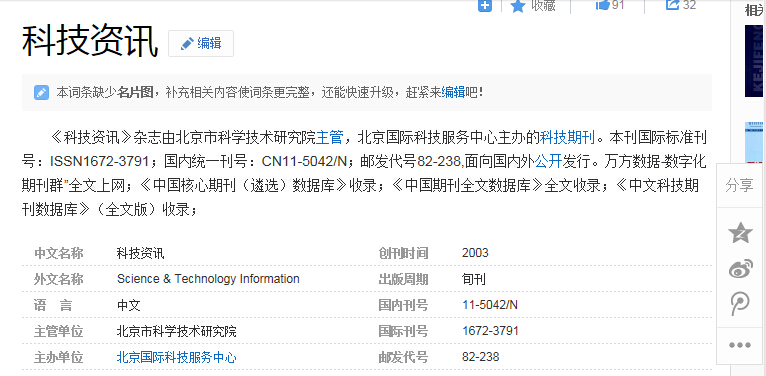Click the thumbs-up like icon with 91
The image size is (766, 376).
point(603,4)
